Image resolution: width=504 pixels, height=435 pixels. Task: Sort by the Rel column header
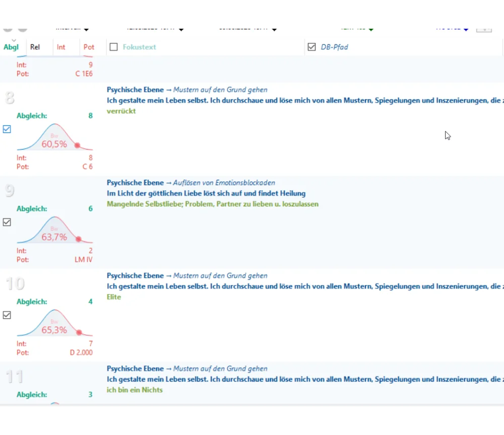click(x=35, y=47)
